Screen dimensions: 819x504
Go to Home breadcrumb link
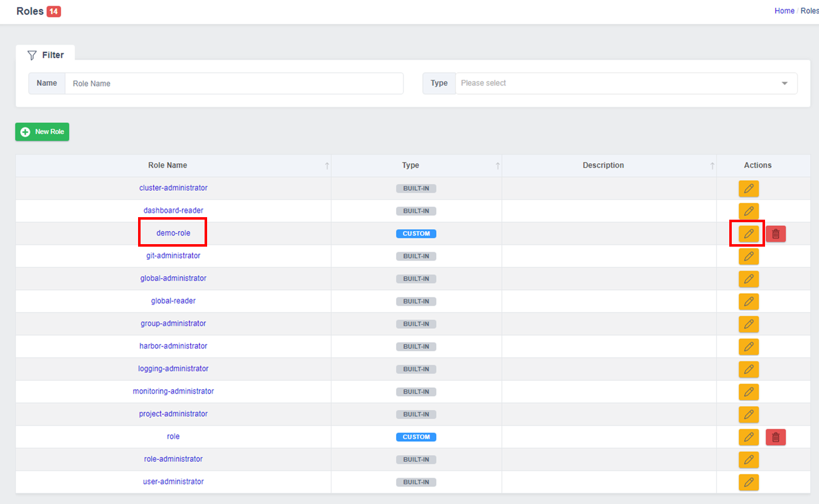784,11
